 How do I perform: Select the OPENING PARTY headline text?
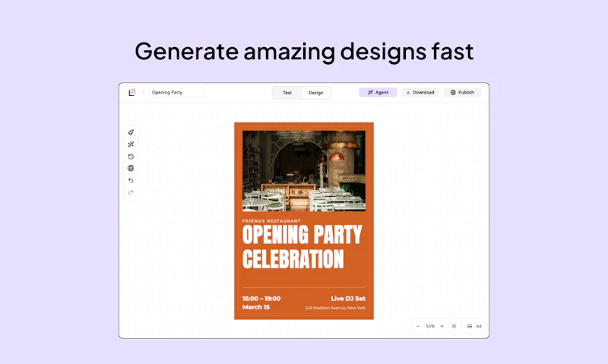pyautogui.click(x=302, y=235)
